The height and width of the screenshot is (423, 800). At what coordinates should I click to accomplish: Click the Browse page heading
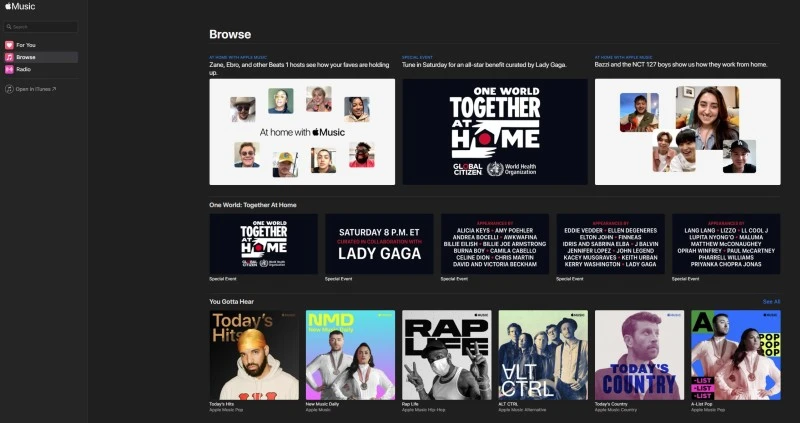pyautogui.click(x=230, y=34)
